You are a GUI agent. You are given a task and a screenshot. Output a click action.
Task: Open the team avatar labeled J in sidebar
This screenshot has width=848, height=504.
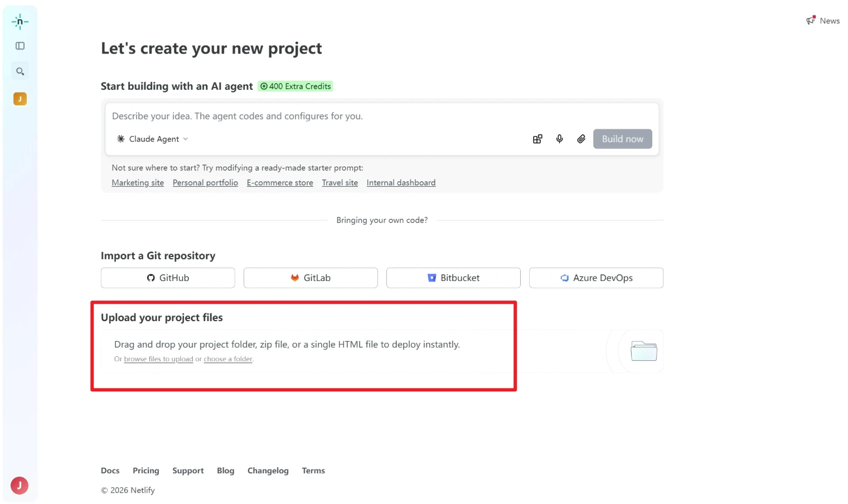(x=20, y=98)
